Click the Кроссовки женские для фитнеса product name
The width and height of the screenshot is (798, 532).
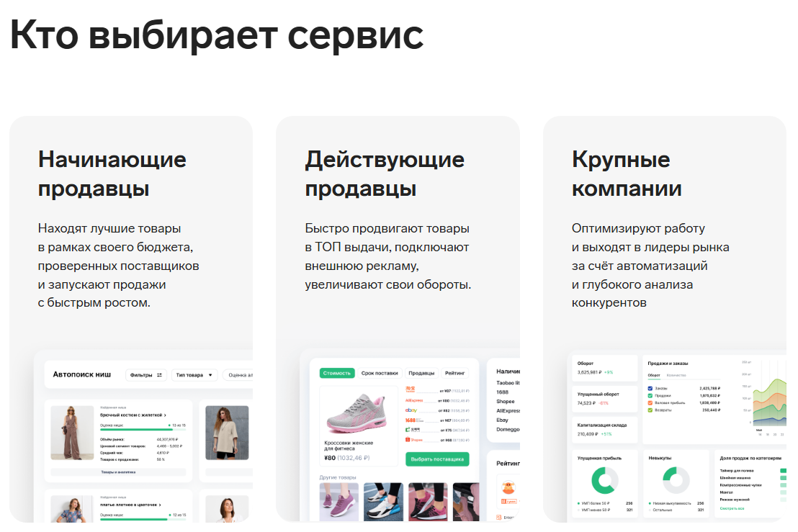click(349, 446)
